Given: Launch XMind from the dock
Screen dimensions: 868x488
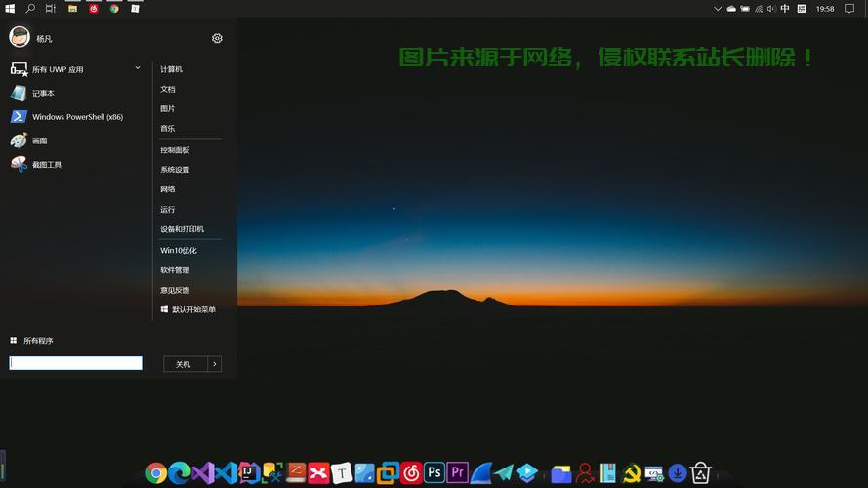Looking at the screenshot, I should tap(318, 473).
